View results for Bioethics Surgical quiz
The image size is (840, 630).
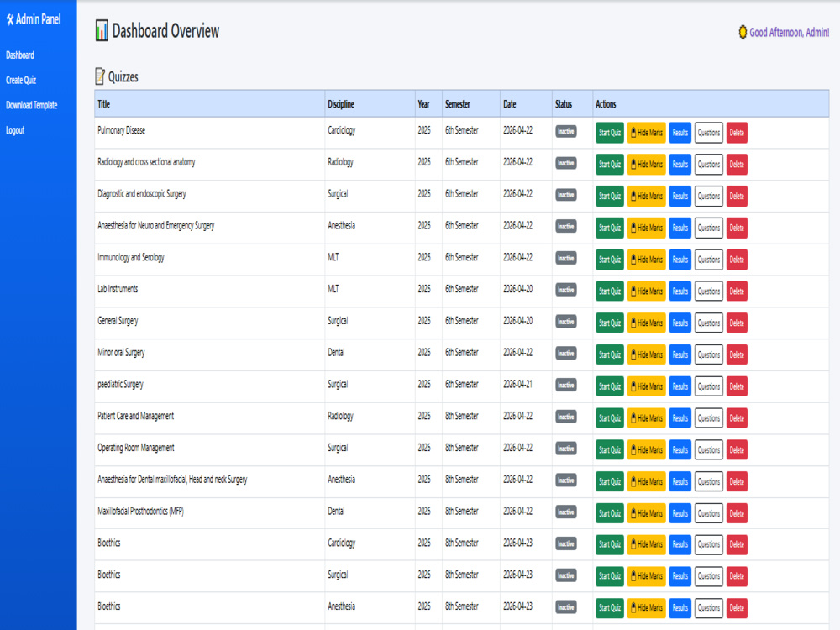[680, 576]
